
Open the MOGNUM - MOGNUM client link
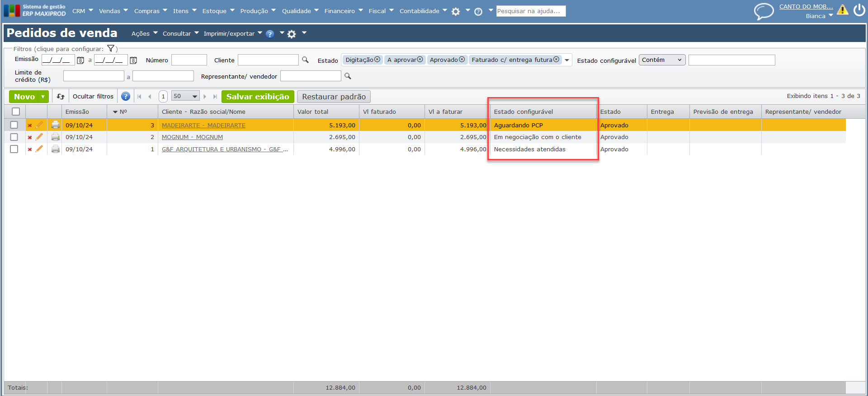pyautogui.click(x=192, y=137)
